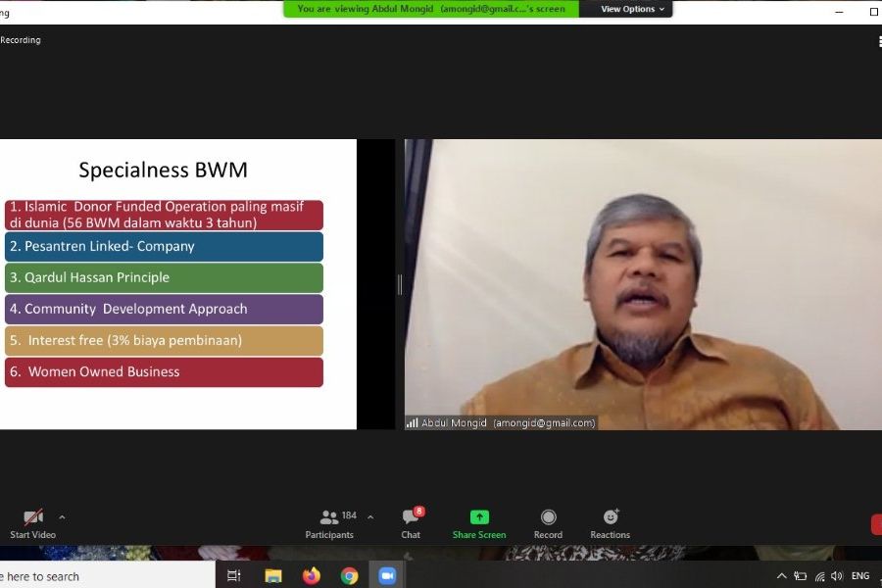The height and width of the screenshot is (588, 882).
Task: Show hidden system tray icons
Action: (781, 575)
